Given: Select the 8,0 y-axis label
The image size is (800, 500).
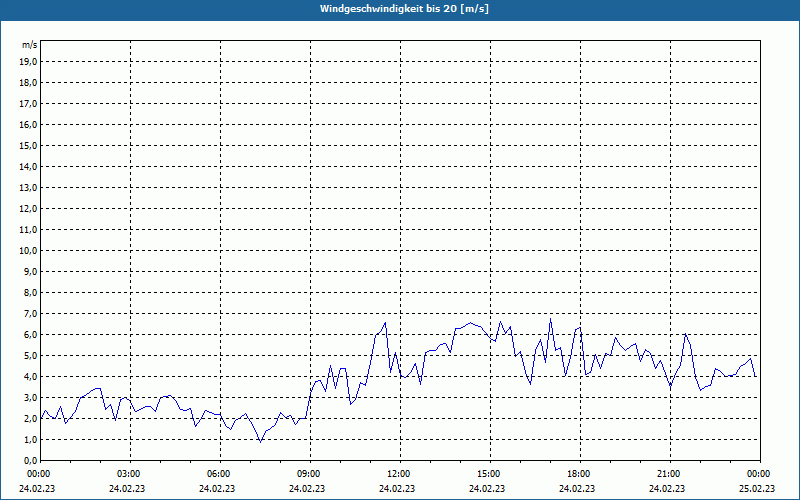Looking at the screenshot, I should click(30, 293).
